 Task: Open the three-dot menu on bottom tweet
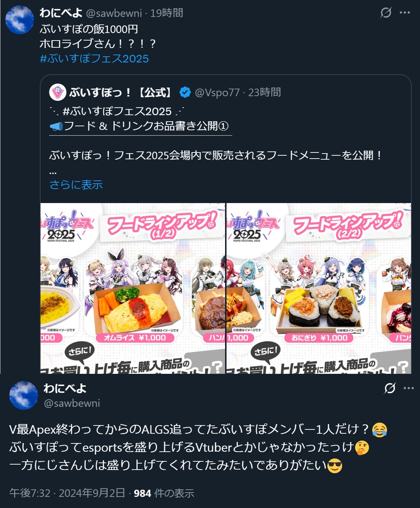click(x=409, y=388)
